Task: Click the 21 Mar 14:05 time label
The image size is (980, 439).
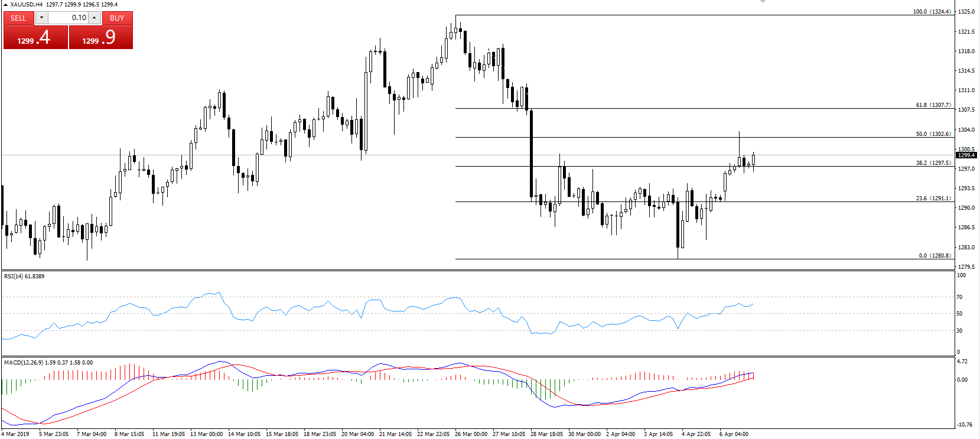Action: click(x=395, y=434)
